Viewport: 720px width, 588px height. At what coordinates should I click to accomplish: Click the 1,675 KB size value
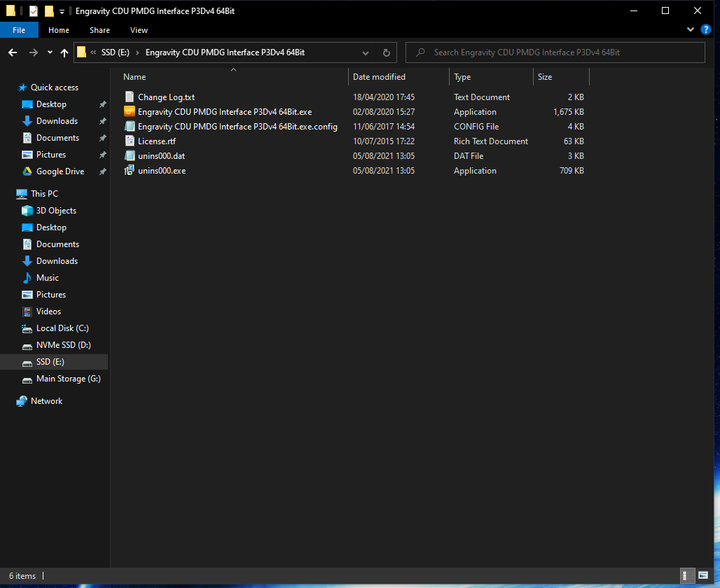pyautogui.click(x=569, y=112)
